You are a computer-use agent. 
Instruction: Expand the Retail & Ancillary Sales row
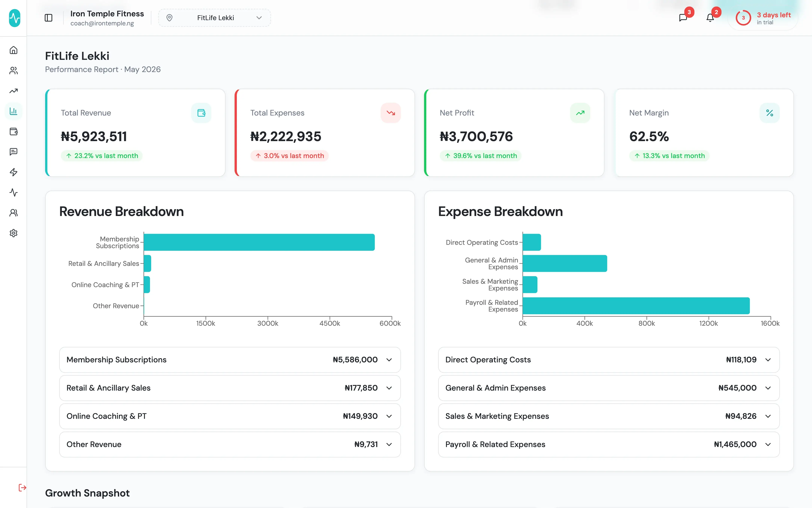tap(230, 388)
